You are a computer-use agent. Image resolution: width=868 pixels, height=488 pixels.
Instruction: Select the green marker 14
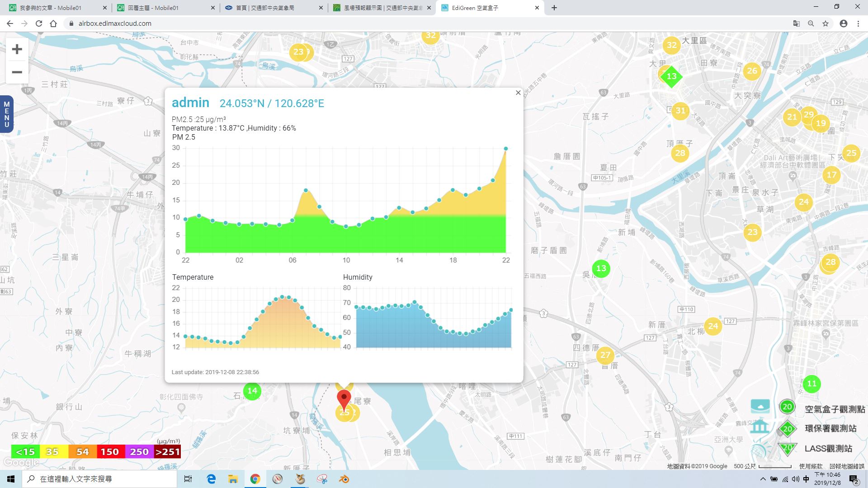pos(252,391)
